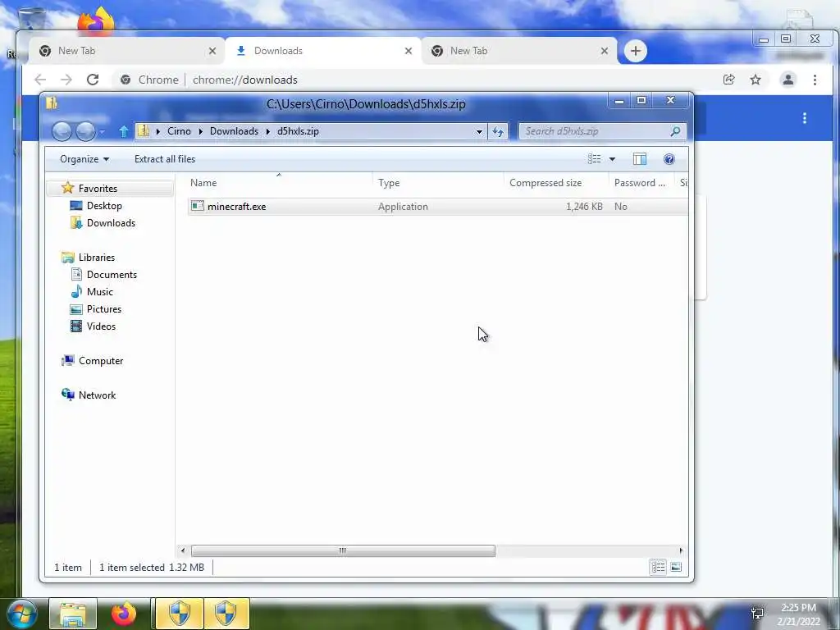
Task: Bookmark this page with the star icon
Action: (x=756, y=80)
